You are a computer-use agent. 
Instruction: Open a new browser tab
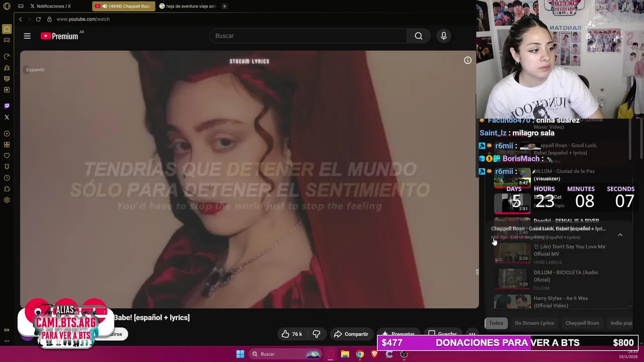[x=224, y=6]
